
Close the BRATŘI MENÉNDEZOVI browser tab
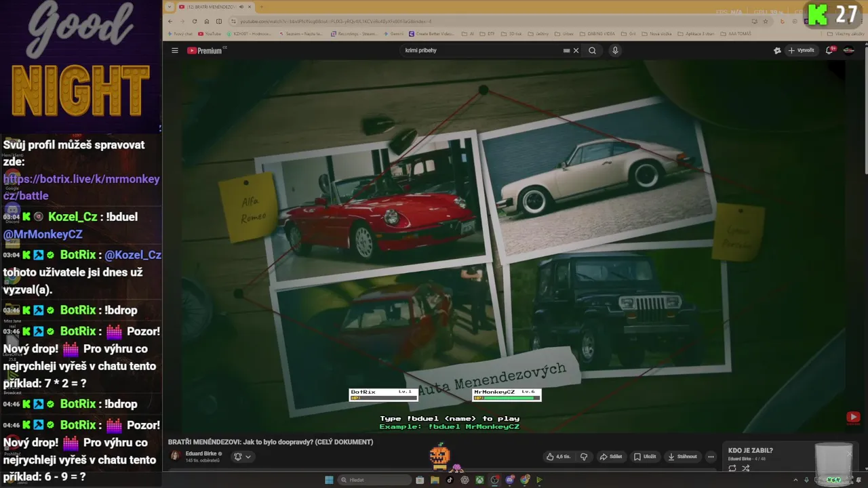[x=250, y=7]
